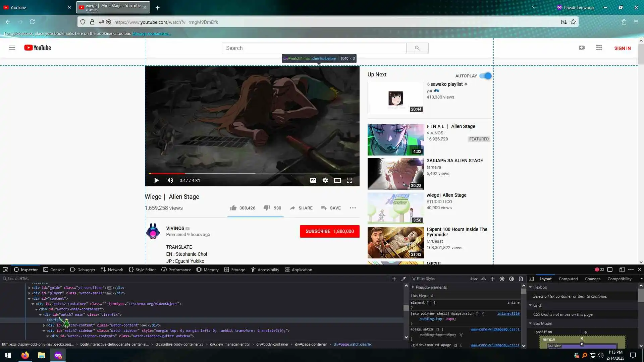This screenshot has height=362, width=644.
Task: Expand the div id="guide" node
Action: (29, 288)
